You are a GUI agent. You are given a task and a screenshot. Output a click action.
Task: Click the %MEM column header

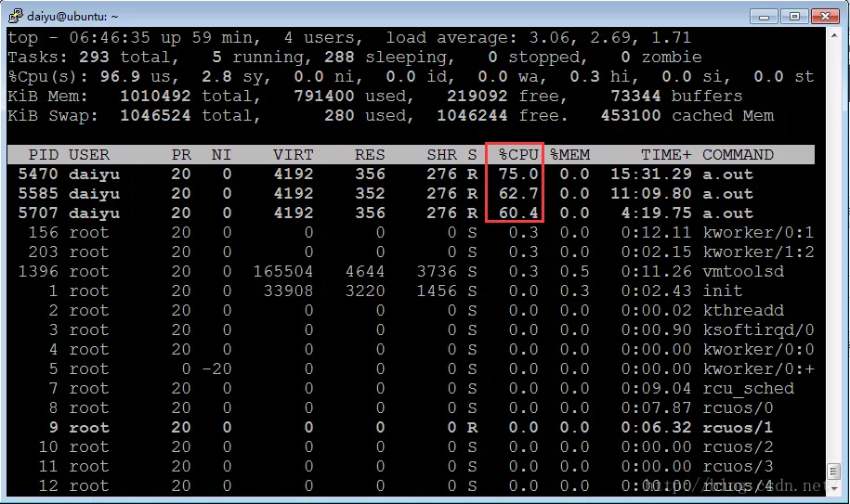[x=569, y=155]
